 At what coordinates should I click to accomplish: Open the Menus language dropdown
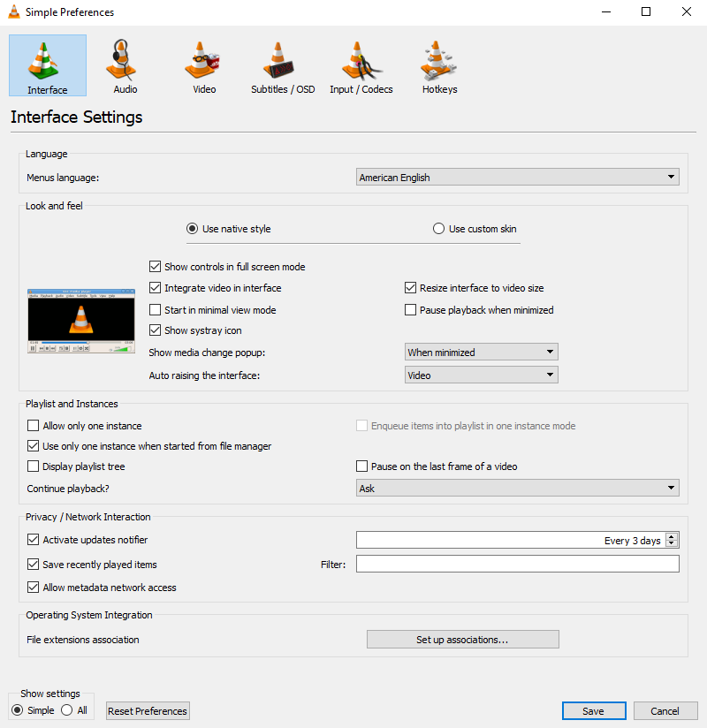[518, 177]
